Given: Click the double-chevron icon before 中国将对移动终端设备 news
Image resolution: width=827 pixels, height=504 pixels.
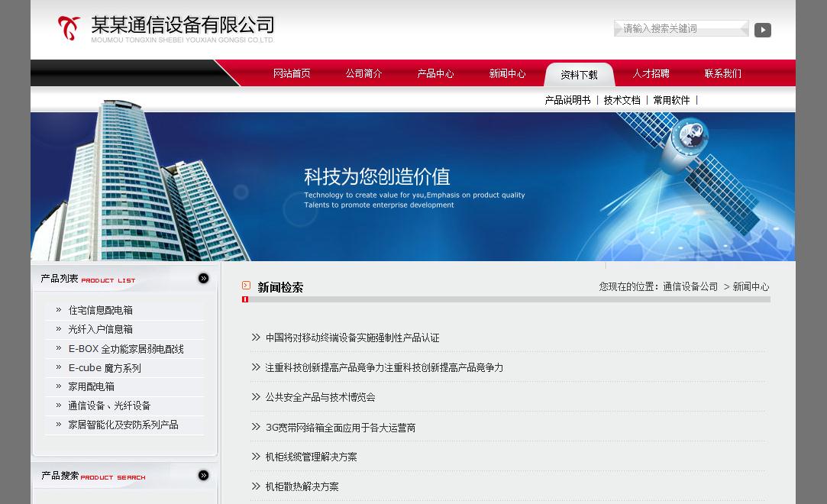Looking at the screenshot, I should [256, 337].
